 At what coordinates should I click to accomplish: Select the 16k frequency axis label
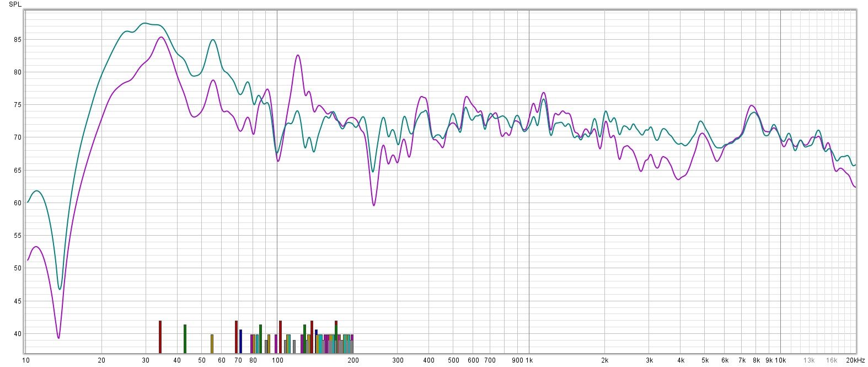pos(832,360)
